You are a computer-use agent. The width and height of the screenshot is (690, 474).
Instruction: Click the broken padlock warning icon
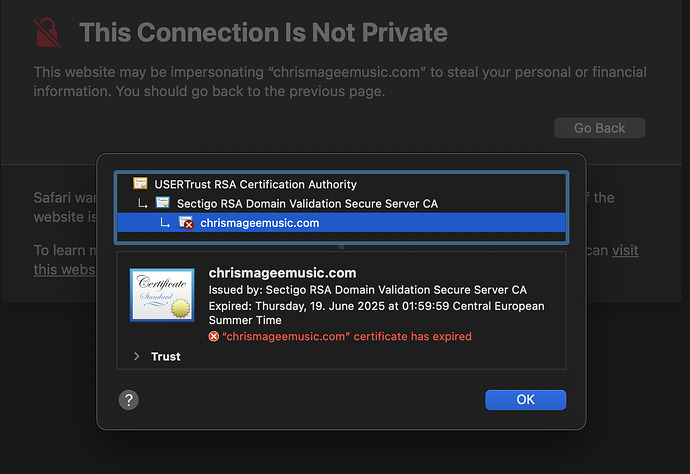point(47,33)
